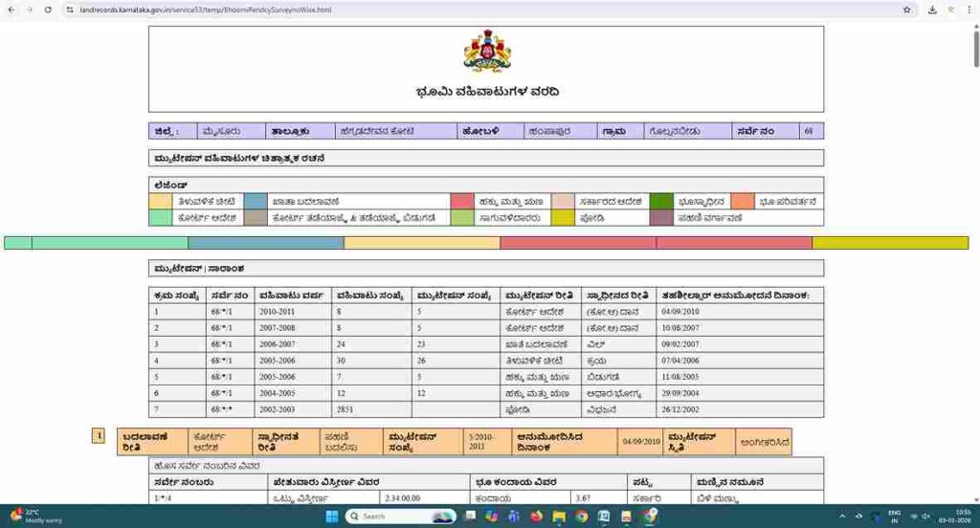Click the browser back arrow
The width and height of the screenshot is (980, 528).
(11, 10)
